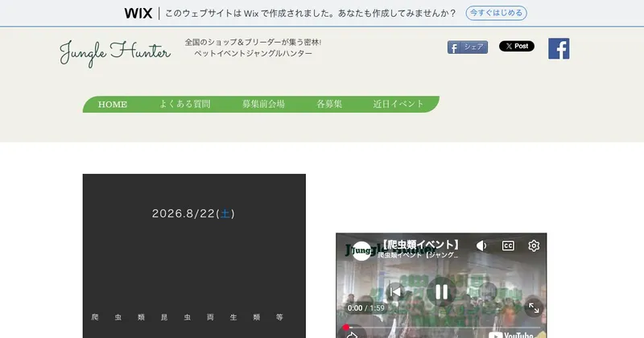Open the HOME menu item
The width and height of the screenshot is (644, 338).
click(x=113, y=105)
